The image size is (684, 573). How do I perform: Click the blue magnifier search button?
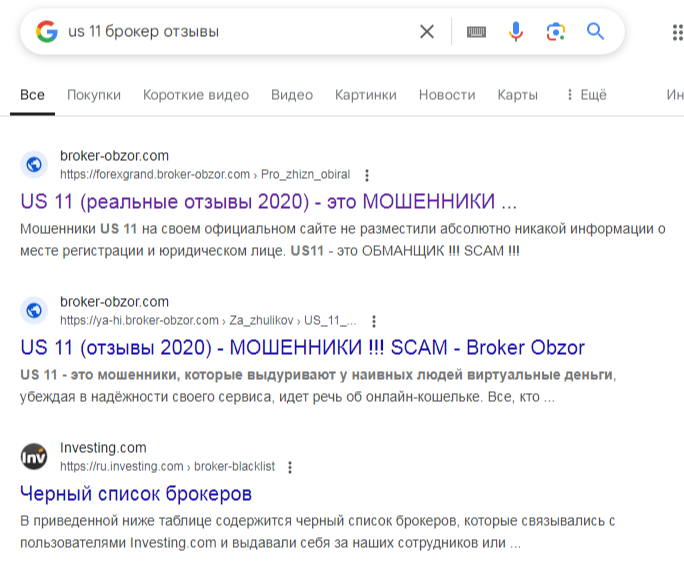(596, 32)
